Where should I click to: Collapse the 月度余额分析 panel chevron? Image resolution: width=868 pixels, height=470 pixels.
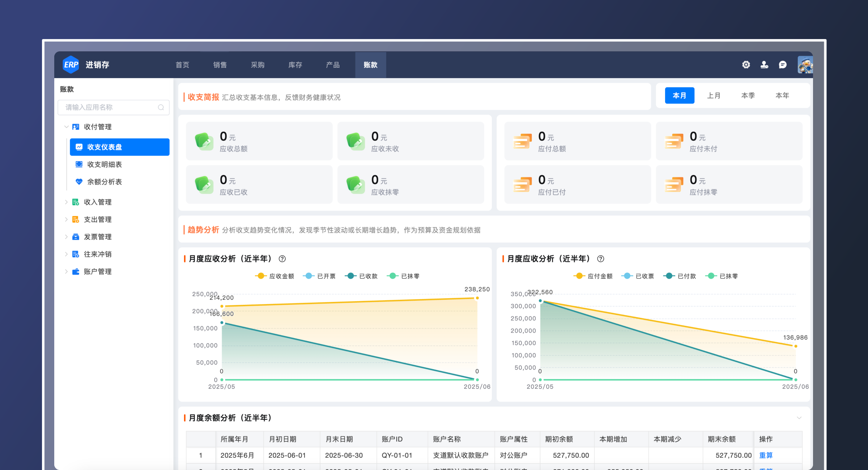[799, 418]
